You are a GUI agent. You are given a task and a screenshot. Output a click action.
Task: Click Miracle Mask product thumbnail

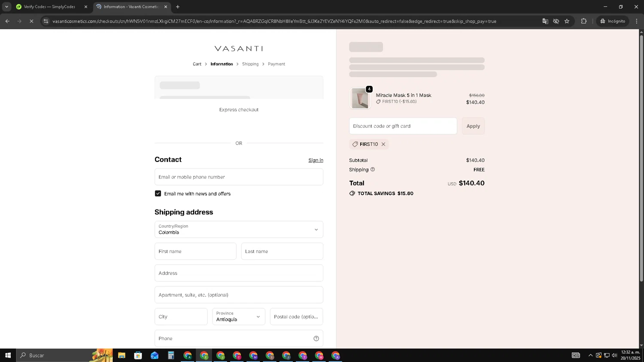(x=360, y=98)
